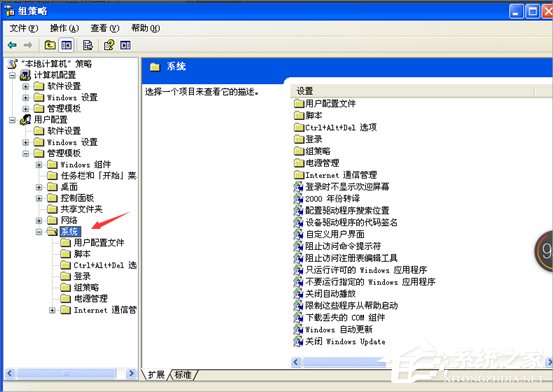Select the 关闭自动播放 policy

[x=324, y=294]
